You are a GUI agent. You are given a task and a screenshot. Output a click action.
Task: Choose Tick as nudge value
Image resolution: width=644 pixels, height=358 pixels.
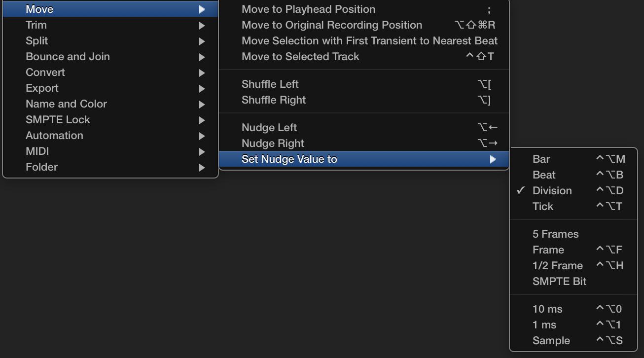543,207
